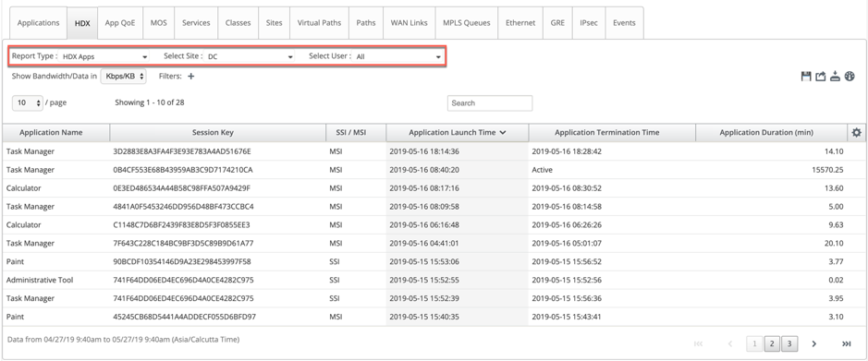Click the export share arrow icon
This screenshot has width=868, height=361.
click(821, 77)
